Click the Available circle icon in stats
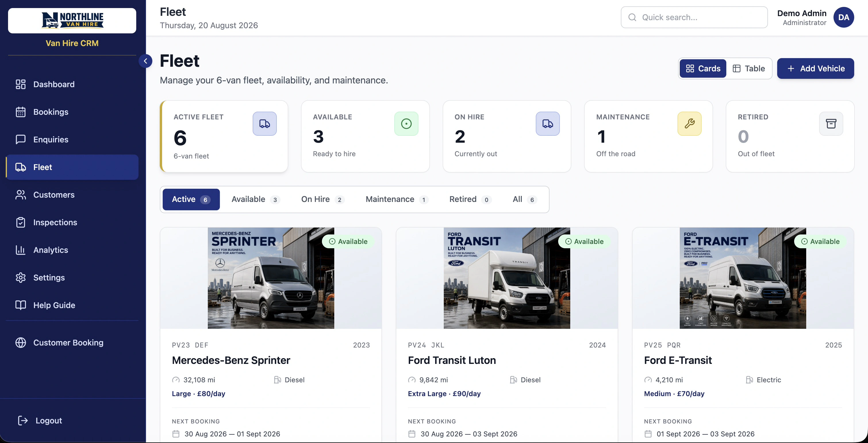The width and height of the screenshot is (868, 443). tap(406, 124)
